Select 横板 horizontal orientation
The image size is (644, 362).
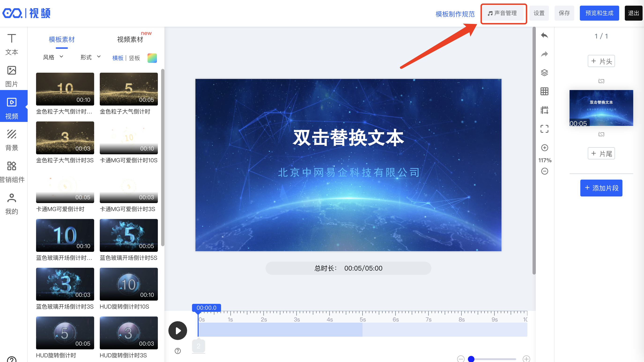tap(118, 58)
